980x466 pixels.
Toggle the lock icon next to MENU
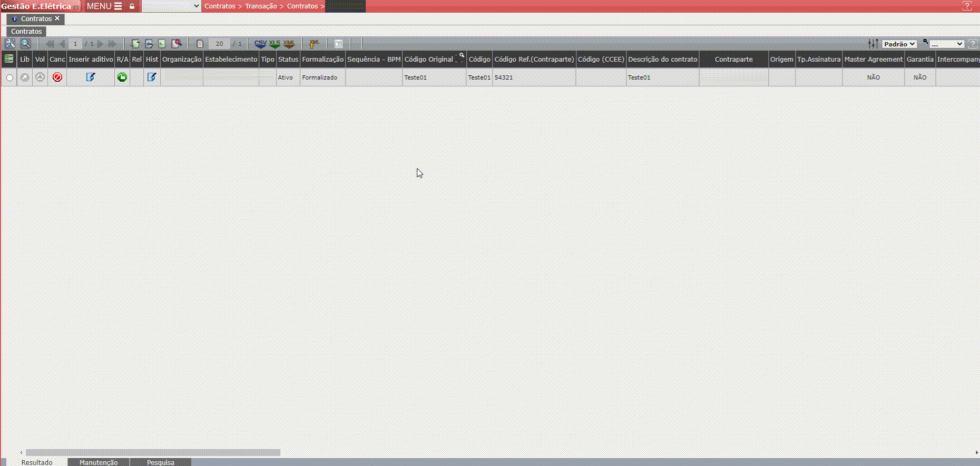(x=132, y=6)
